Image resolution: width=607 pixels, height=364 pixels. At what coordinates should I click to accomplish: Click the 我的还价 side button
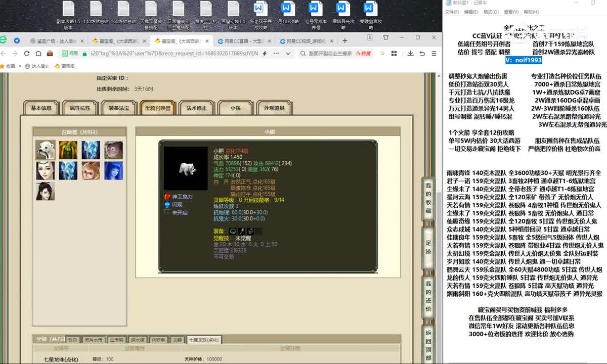[428, 297]
